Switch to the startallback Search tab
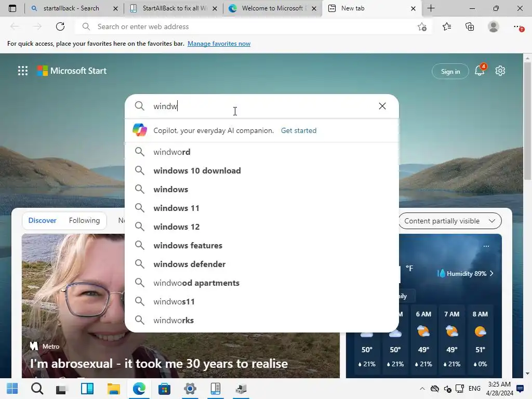The width and height of the screenshot is (532, 399). pos(71,8)
